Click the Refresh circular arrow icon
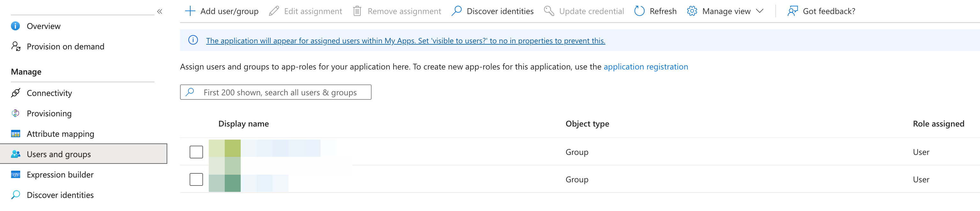This screenshot has height=211, width=980. [x=639, y=11]
